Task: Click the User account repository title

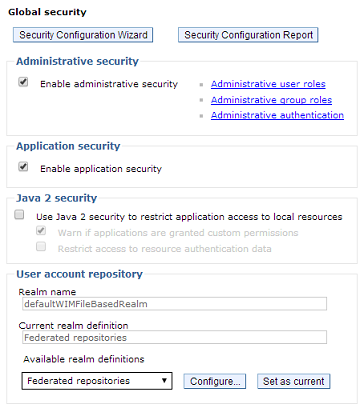Action: (x=80, y=274)
